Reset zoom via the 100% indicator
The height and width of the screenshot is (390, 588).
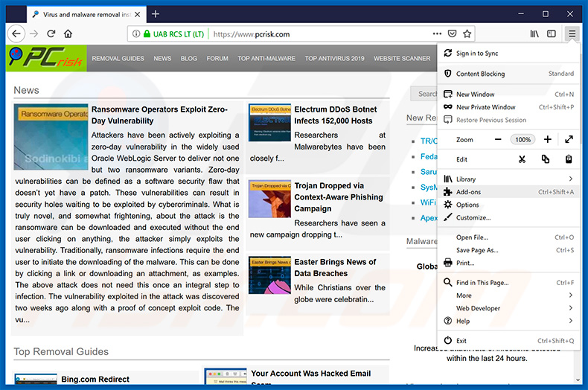tap(523, 139)
